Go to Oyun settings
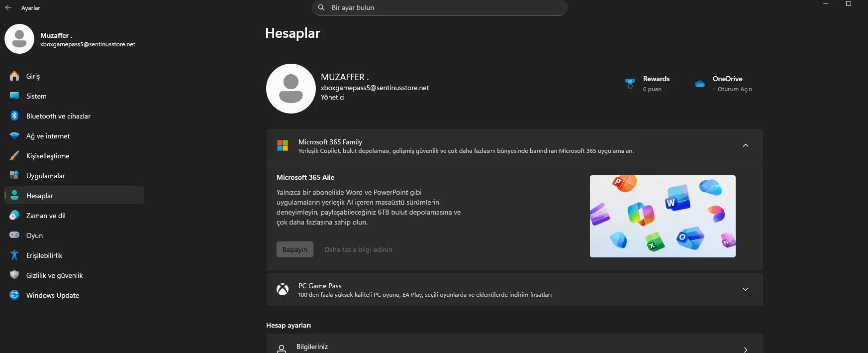The height and width of the screenshot is (353, 868). click(x=74, y=235)
